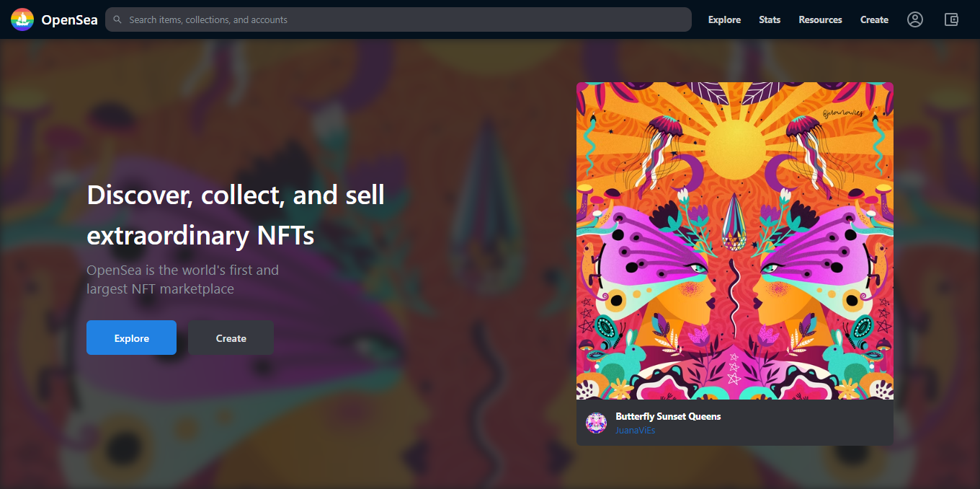The height and width of the screenshot is (489, 980).
Task: Open the Explore menu in top navigation
Action: (724, 19)
